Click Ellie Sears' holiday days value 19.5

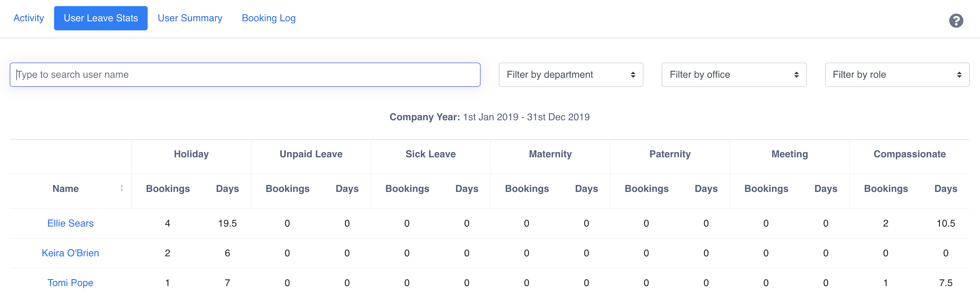coord(227,223)
